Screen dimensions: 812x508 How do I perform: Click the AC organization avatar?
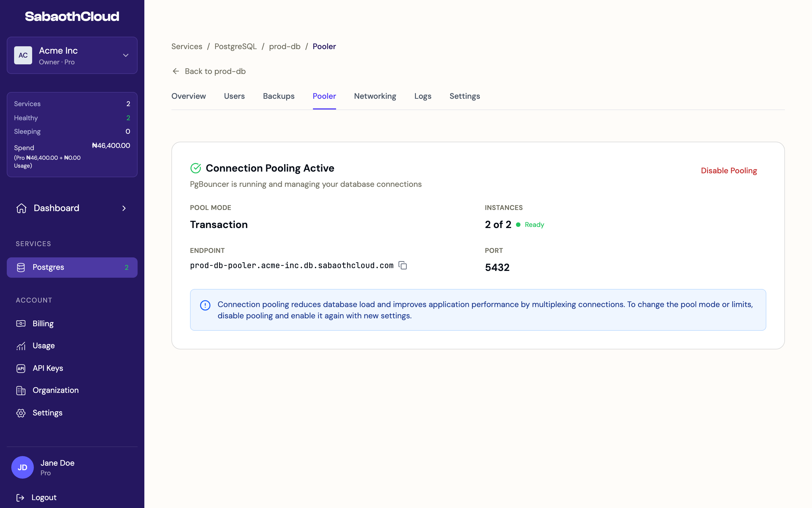pyautogui.click(x=23, y=55)
